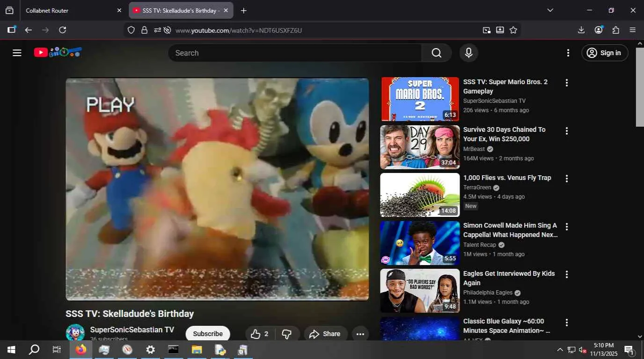Reload the current YouTube page
The height and width of the screenshot is (359, 644).
click(x=62, y=30)
